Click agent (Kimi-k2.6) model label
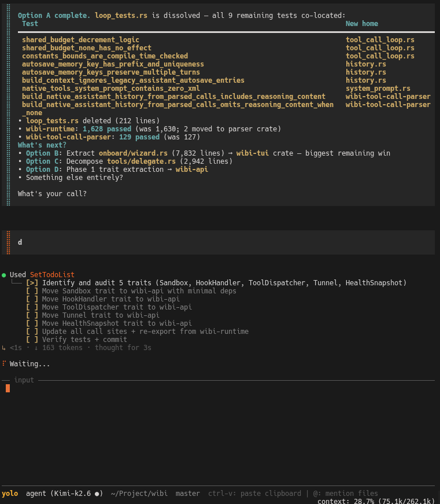The height and width of the screenshot is (504, 440). pos(64,494)
